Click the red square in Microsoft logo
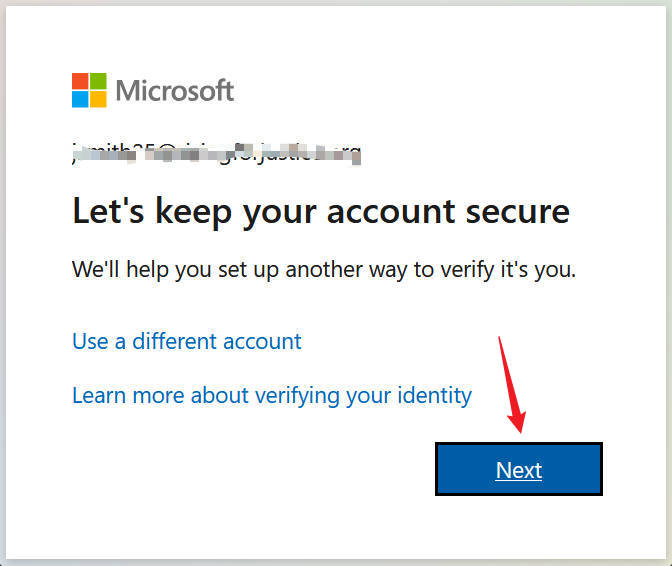Screen dimensions: 672x566 pyautogui.click(x=80, y=81)
